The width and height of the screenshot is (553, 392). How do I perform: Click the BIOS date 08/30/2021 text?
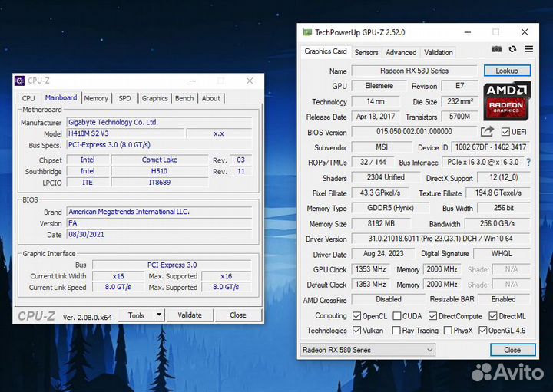tap(86, 234)
